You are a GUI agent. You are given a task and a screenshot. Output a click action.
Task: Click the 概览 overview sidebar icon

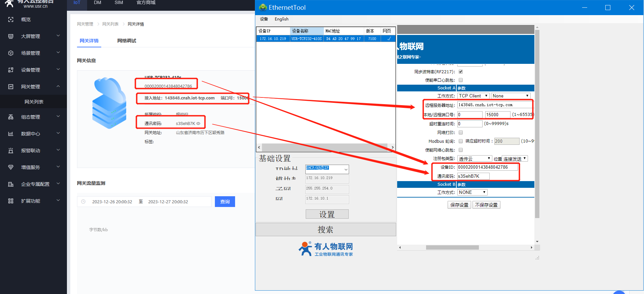pyautogui.click(x=11, y=19)
